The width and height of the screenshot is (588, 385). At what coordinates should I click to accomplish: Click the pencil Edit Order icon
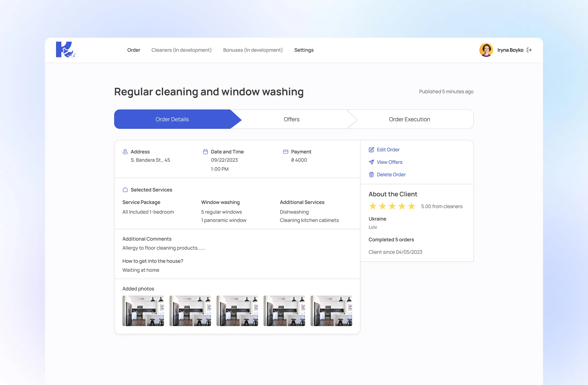(371, 150)
